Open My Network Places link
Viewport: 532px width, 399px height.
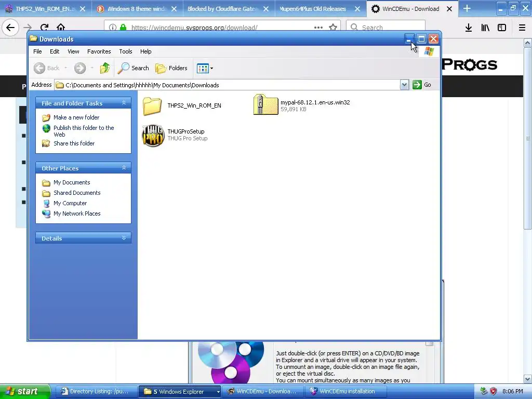77,214
